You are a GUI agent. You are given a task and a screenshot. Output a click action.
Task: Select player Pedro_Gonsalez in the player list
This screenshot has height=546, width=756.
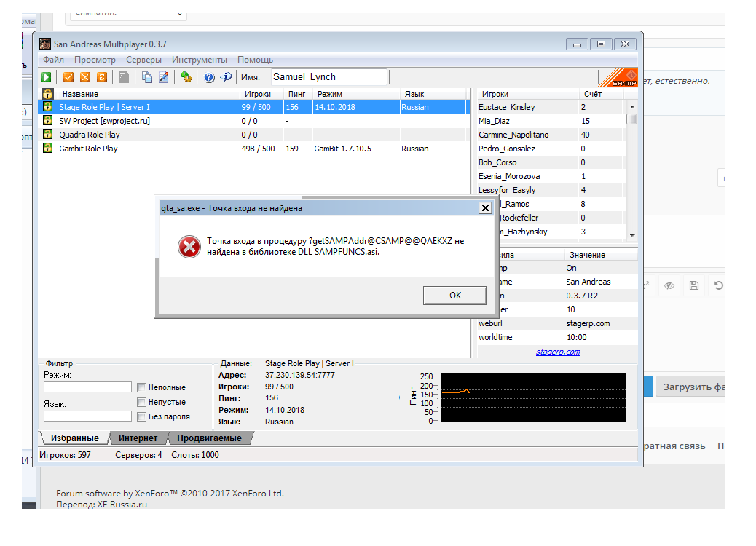(551, 149)
